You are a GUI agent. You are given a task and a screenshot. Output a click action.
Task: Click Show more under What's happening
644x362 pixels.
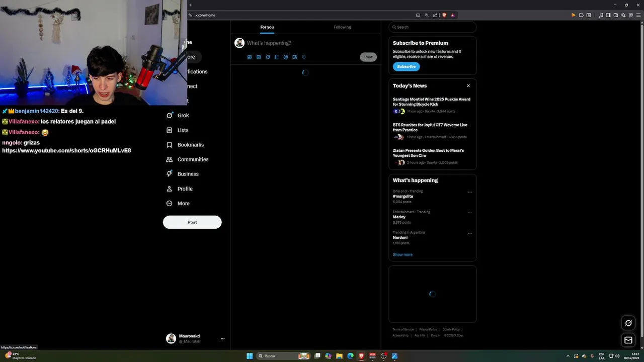[x=403, y=255]
